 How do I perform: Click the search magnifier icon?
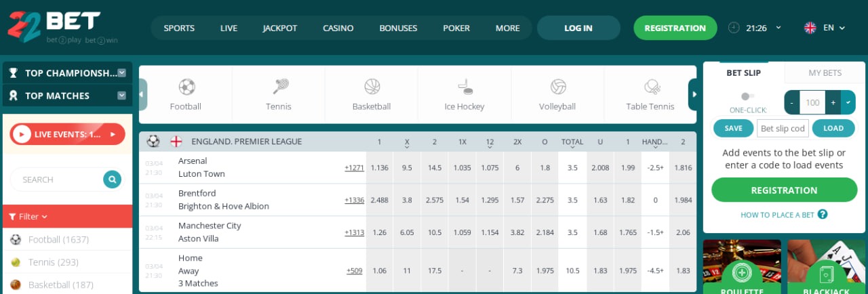(112, 180)
